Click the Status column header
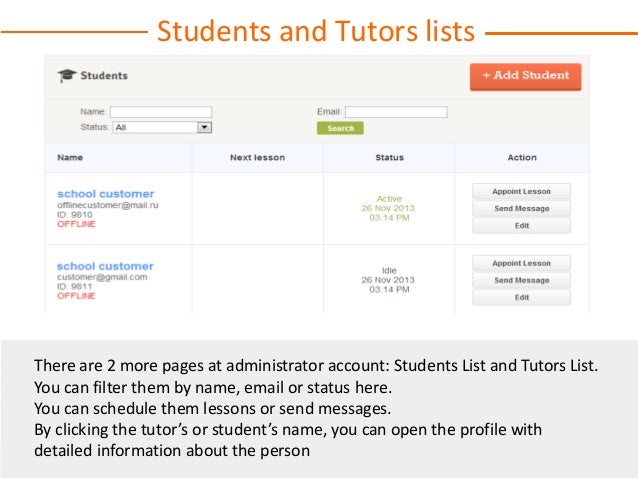 389,158
